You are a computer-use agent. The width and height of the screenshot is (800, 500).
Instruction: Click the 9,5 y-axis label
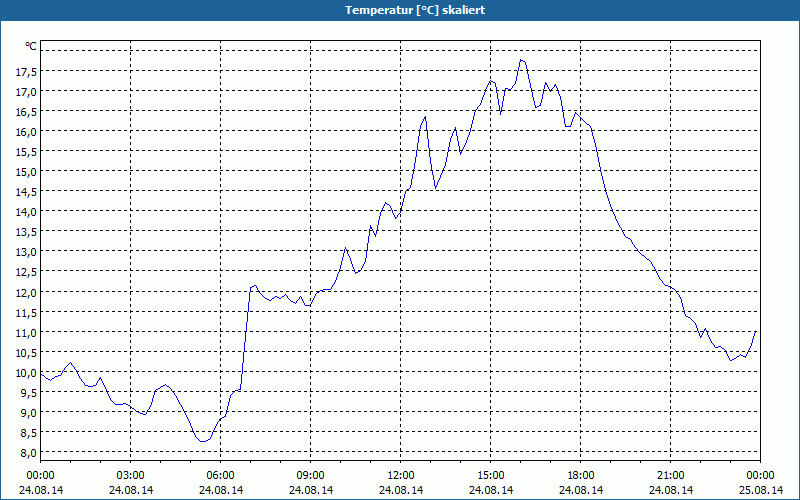[29, 393]
